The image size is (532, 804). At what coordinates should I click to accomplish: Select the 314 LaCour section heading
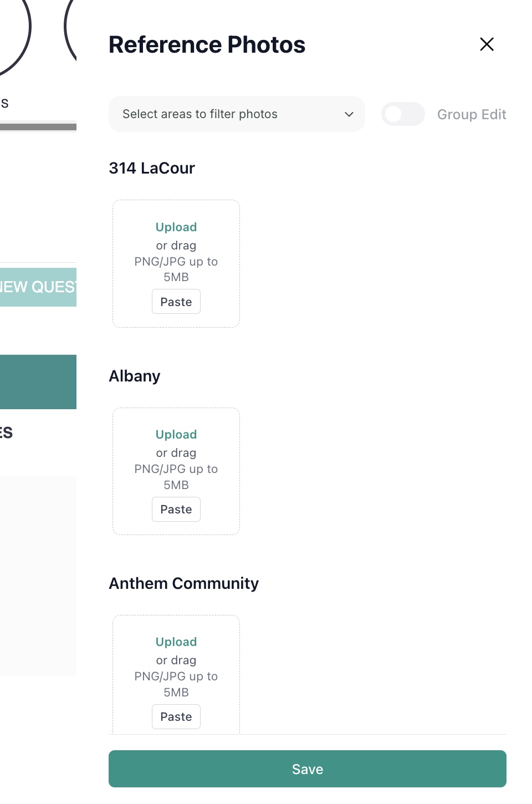pyautogui.click(x=152, y=168)
